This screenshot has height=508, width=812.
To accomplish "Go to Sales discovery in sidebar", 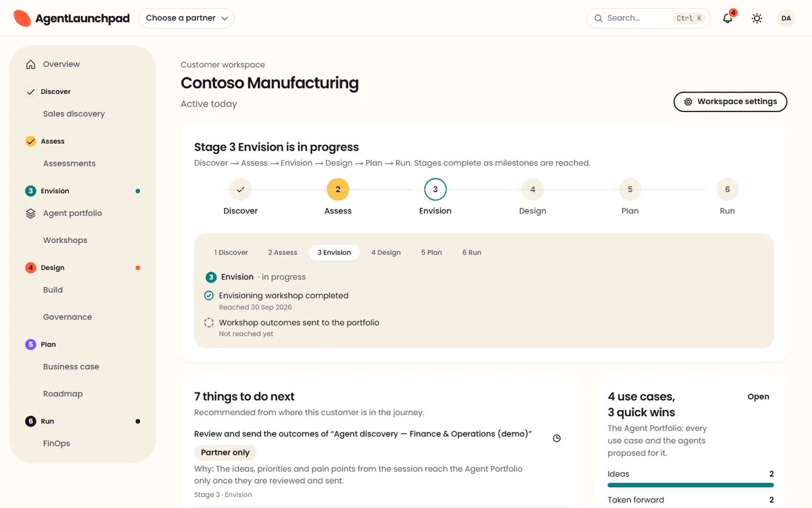I will [x=74, y=114].
